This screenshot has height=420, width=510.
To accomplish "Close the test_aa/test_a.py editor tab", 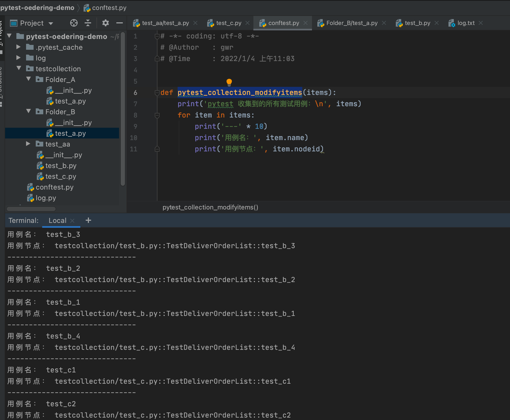I will (196, 23).
